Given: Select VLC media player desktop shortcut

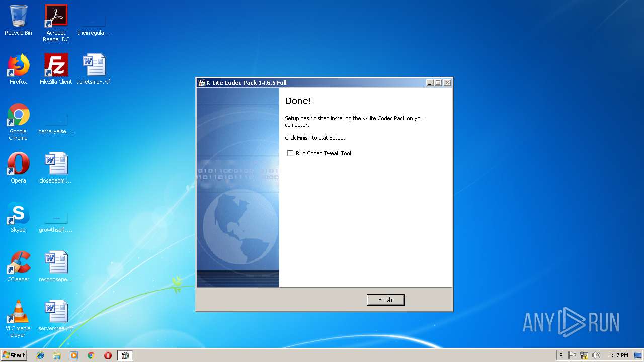Looking at the screenshot, I should (x=18, y=319).
